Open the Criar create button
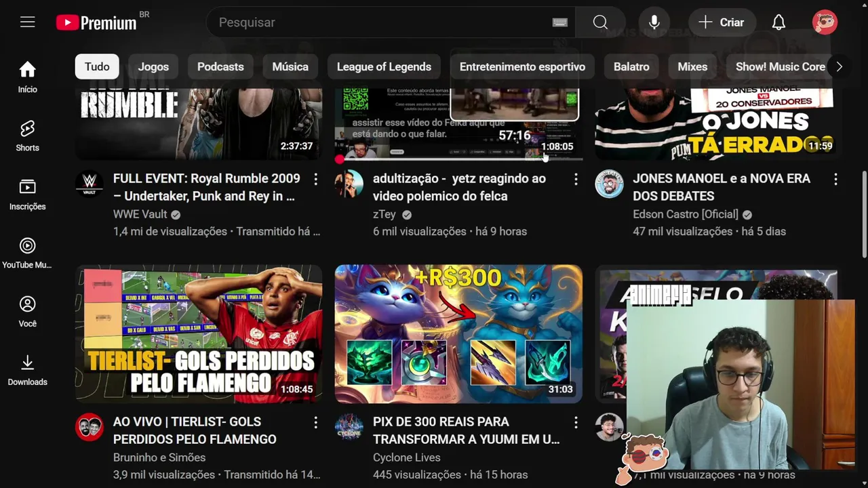This screenshot has height=488, width=868. 722,22
